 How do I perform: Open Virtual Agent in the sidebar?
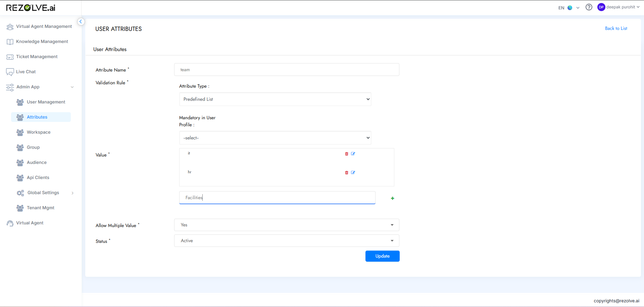(x=30, y=223)
